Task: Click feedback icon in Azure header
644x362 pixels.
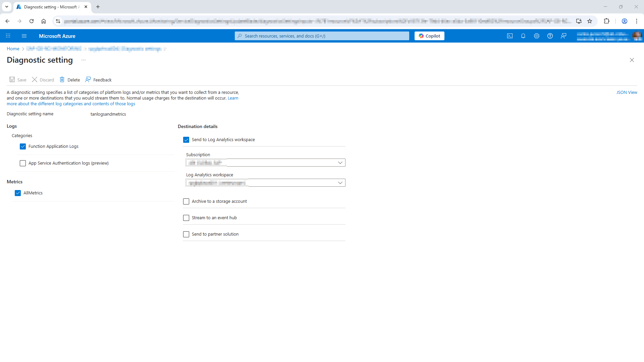Action: pyautogui.click(x=563, y=36)
